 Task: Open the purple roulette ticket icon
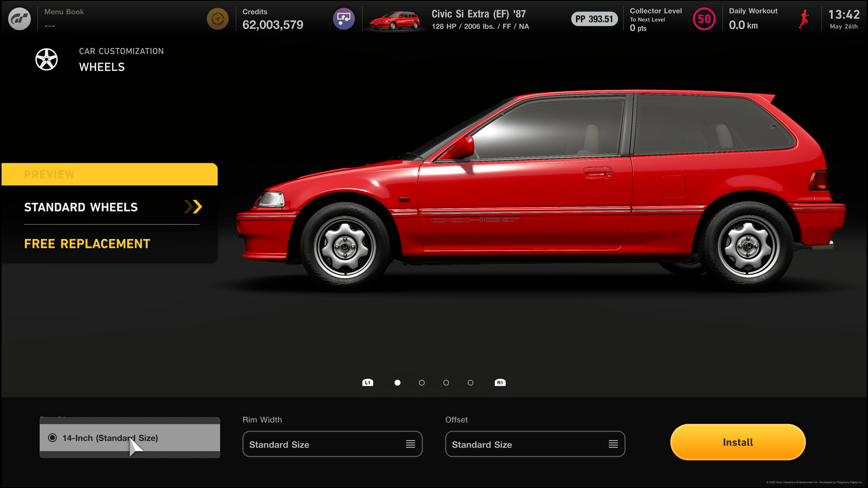click(344, 19)
